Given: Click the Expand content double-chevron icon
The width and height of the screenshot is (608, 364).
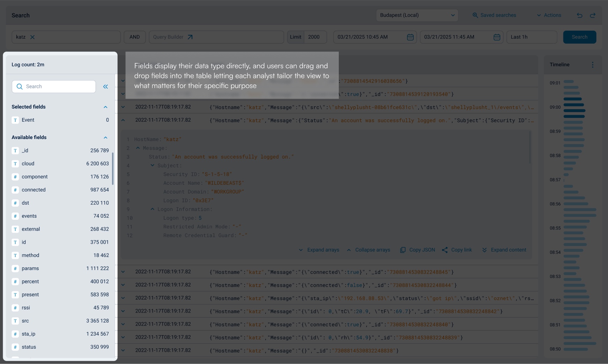Looking at the screenshot, I should (x=484, y=250).
